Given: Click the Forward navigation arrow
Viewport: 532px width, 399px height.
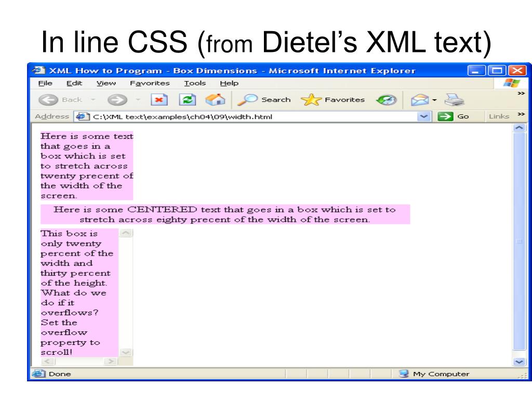Looking at the screenshot, I should tap(117, 100).
